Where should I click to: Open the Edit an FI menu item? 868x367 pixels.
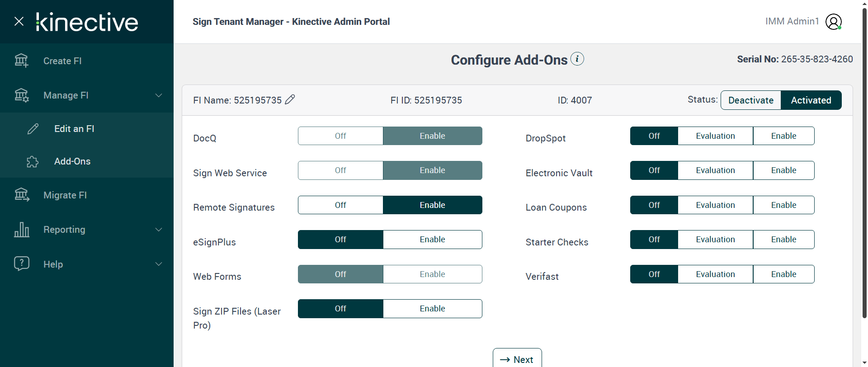74,129
